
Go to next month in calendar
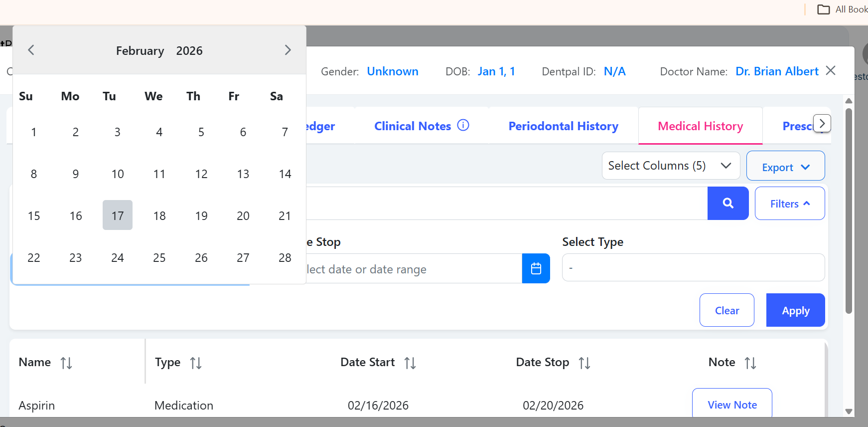click(288, 50)
